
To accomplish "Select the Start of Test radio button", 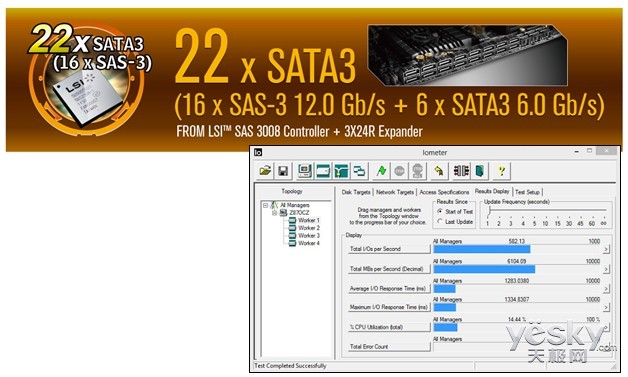I will [x=441, y=211].
